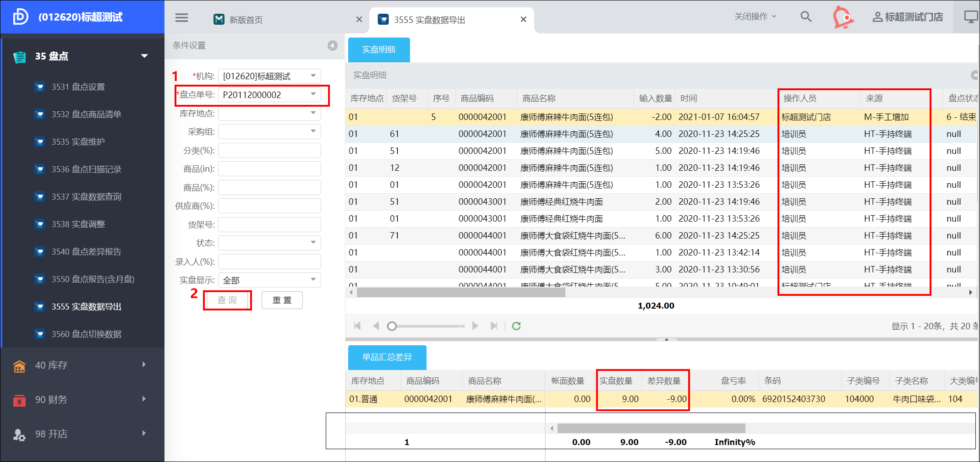
Task: Switch to the 新版首页 tab
Action: (246, 20)
